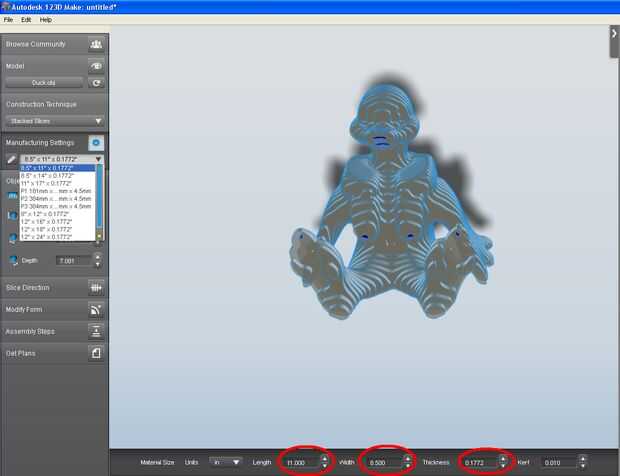620x476 pixels.
Task: Click the Kerf field 0.010
Action: tap(559, 463)
